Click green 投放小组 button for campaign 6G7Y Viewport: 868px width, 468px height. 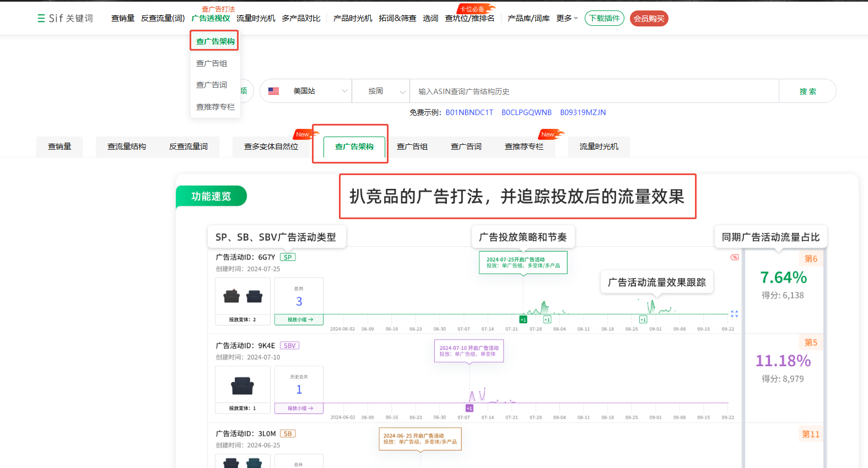click(x=299, y=319)
